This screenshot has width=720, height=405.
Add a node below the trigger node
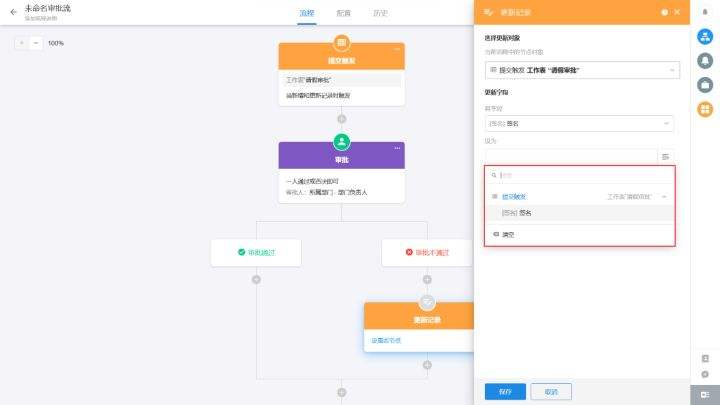pyautogui.click(x=342, y=119)
